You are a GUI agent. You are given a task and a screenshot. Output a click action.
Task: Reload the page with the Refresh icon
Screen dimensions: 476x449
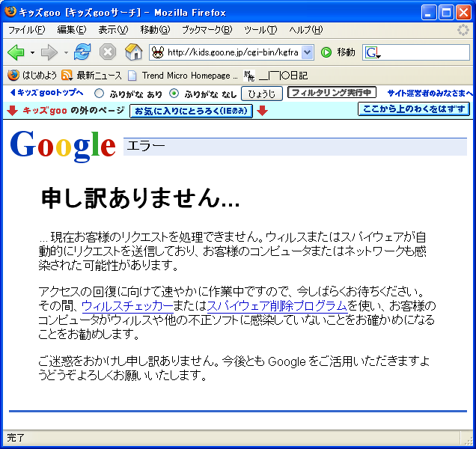(82, 52)
